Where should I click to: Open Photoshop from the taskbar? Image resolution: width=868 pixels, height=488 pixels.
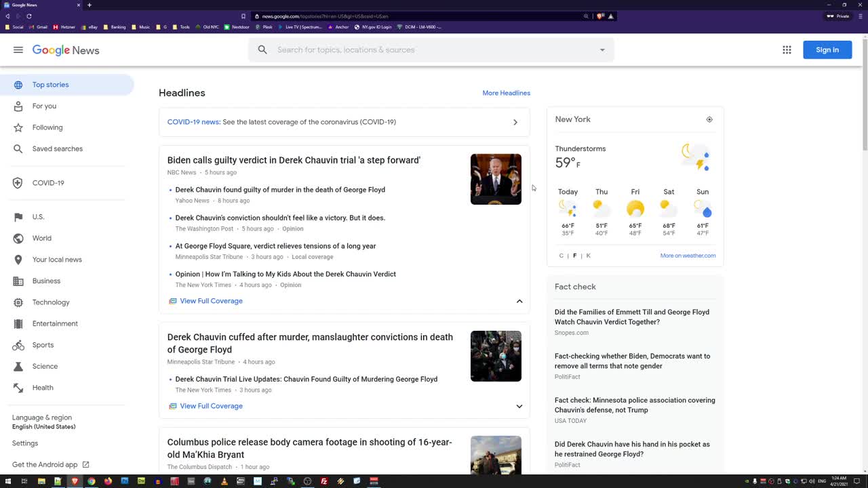(x=125, y=481)
